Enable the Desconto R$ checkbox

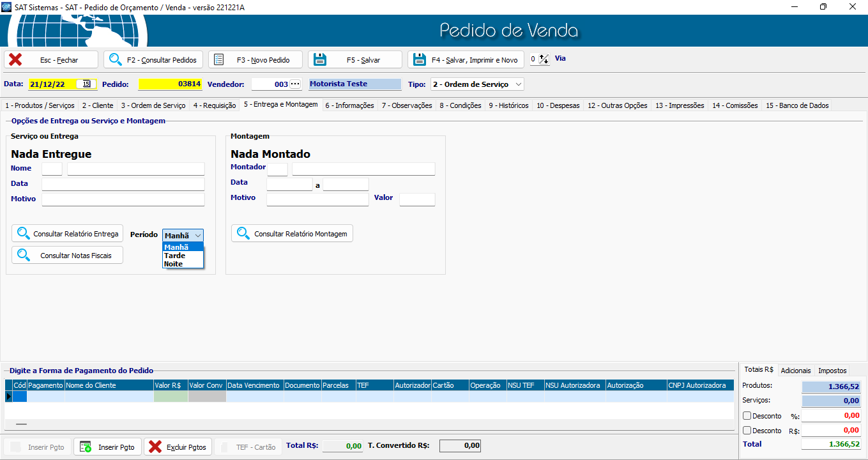coord(747,431)
